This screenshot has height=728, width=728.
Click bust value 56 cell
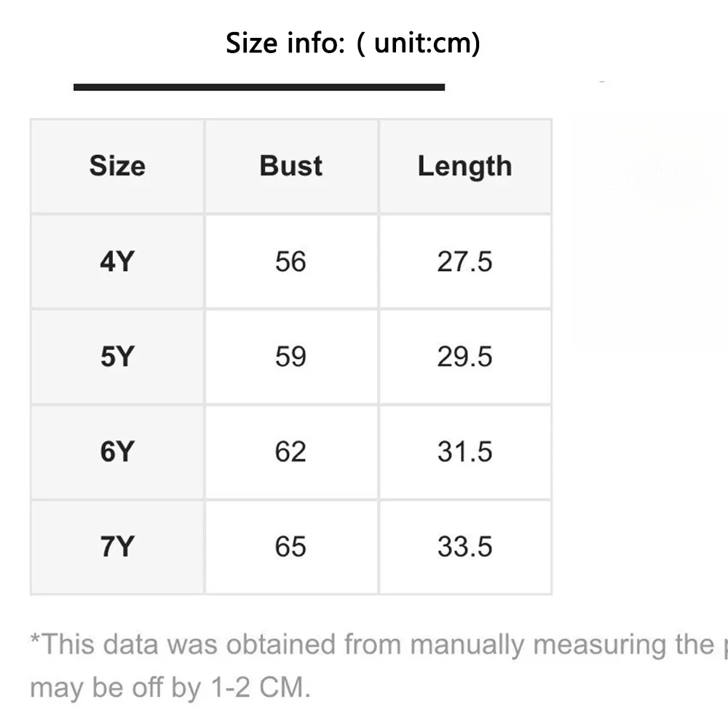[291, 261]
